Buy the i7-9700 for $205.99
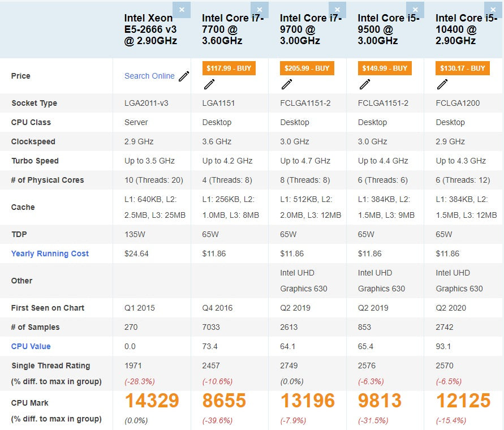 coord(307,68)
